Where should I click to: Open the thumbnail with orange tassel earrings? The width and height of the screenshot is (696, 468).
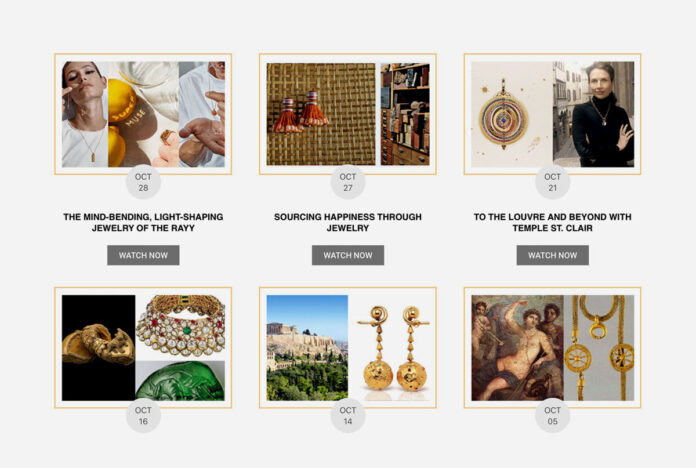pos(348,114)
